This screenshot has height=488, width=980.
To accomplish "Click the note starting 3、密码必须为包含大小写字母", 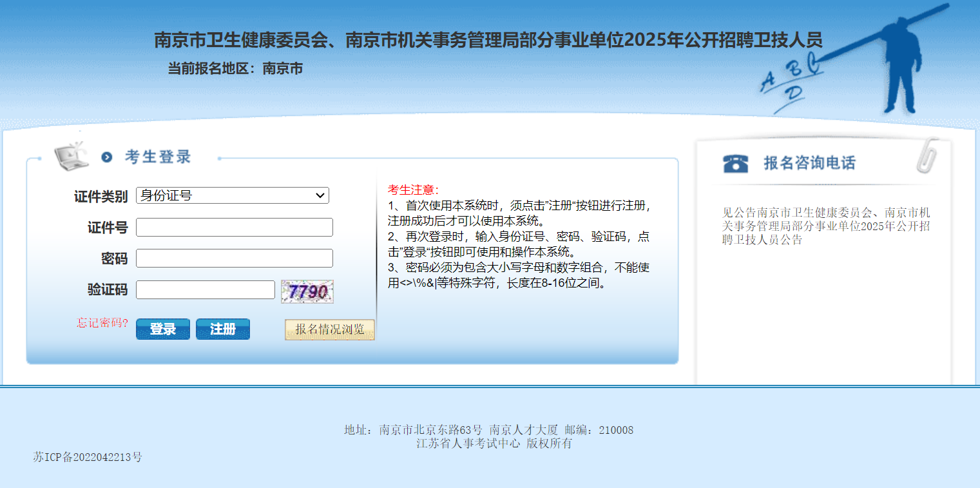I will coord(519,275).
